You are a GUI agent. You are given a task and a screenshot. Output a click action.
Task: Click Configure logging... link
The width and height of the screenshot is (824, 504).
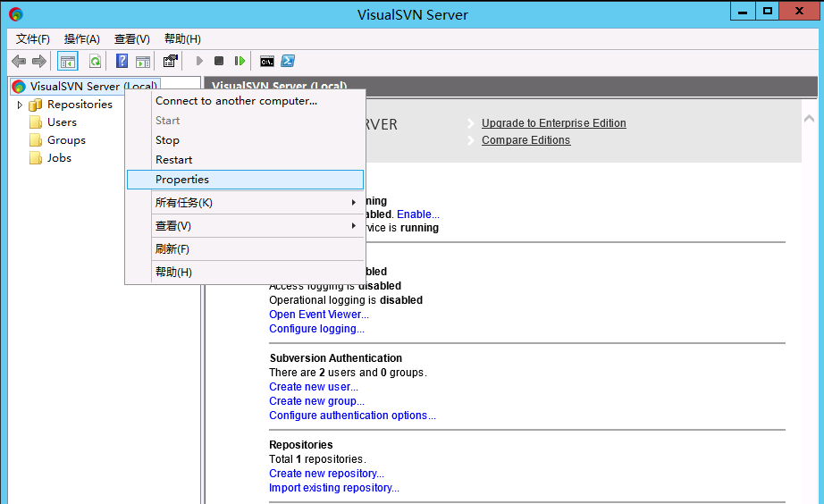tap(317, 329)
